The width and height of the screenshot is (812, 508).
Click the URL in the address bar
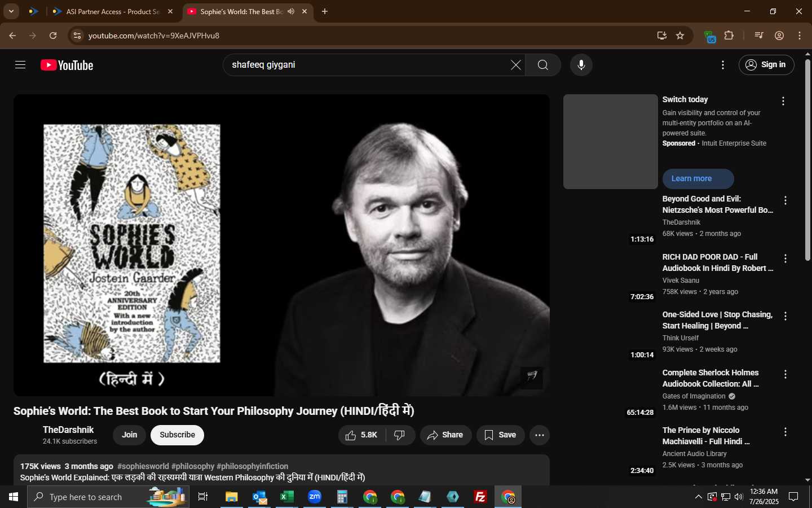[x=154, y=36]
